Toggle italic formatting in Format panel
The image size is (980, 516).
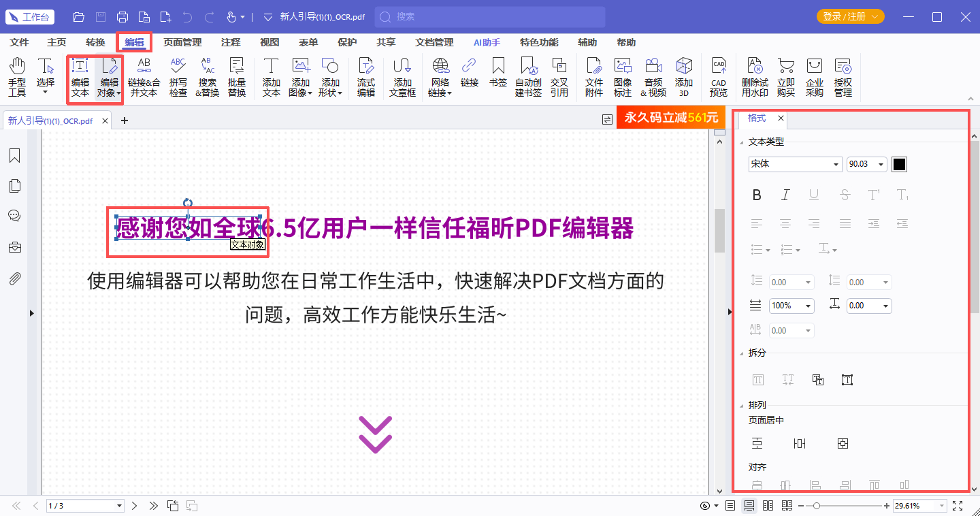click(785, 195)
